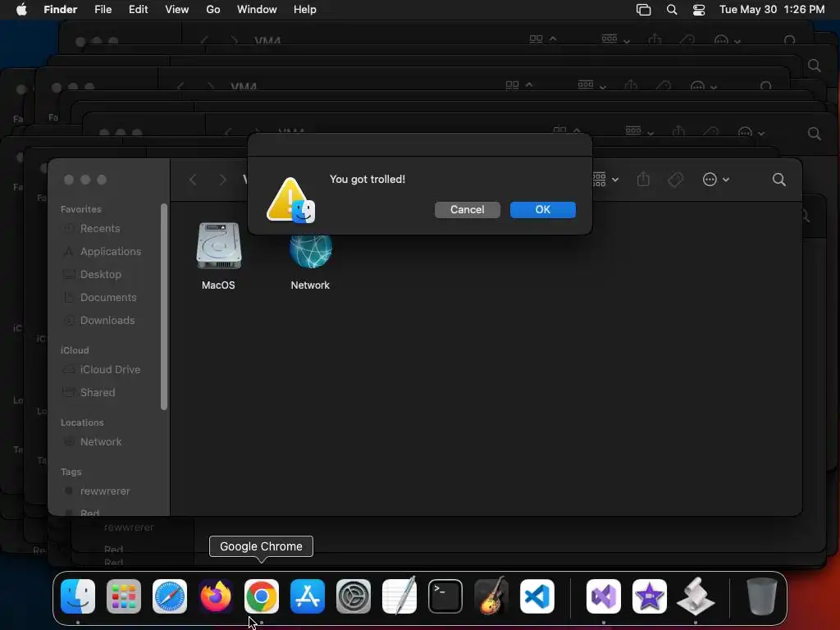Click action menu in topmost background Finder window
This screenshot has width=840, height=630.
pyautogui.click(x=728, y=41)
